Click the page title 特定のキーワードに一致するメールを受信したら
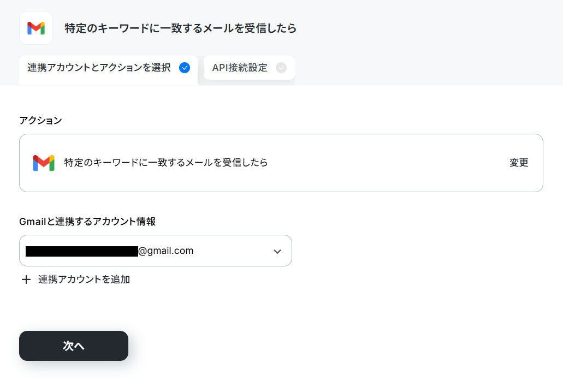The height and width of the screenshot is (392, 563). [181, 28]
